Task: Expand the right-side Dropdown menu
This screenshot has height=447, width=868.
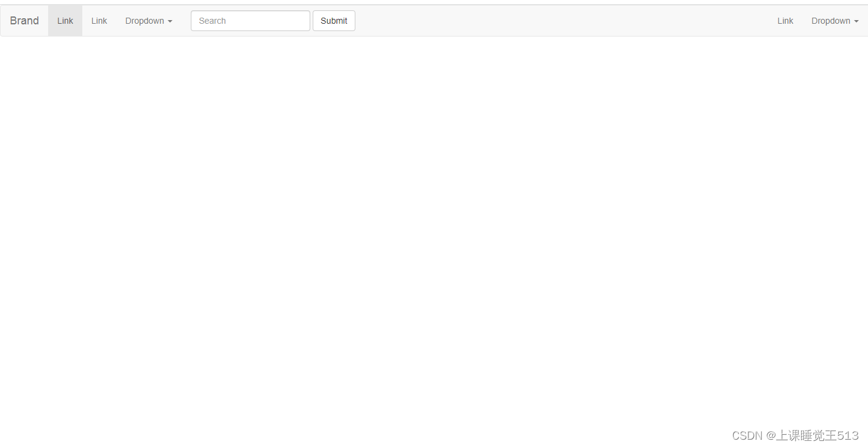Action: tap(835, 21)
